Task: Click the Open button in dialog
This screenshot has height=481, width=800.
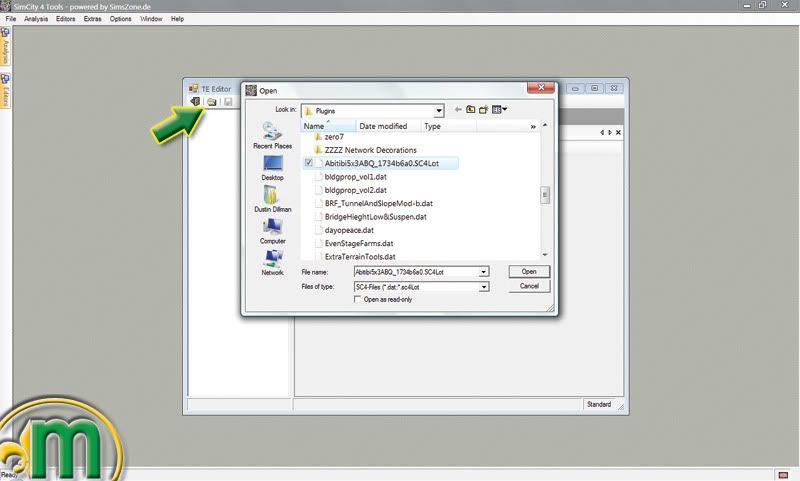Action: pos(529,271)
